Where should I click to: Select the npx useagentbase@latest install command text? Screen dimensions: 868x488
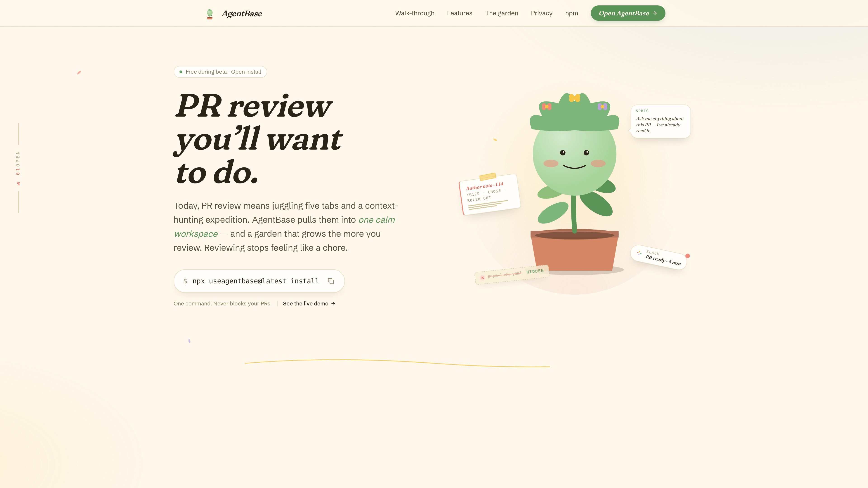[x=255, y=281]
